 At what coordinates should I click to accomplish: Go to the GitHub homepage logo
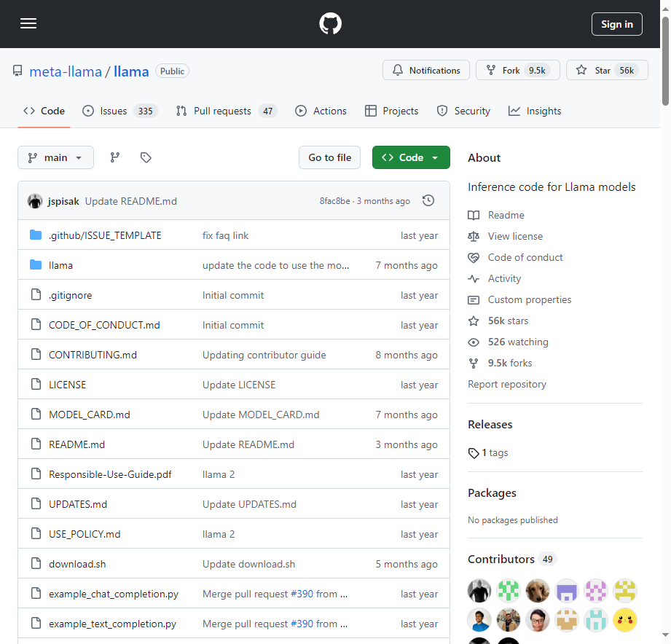[330, 23]
